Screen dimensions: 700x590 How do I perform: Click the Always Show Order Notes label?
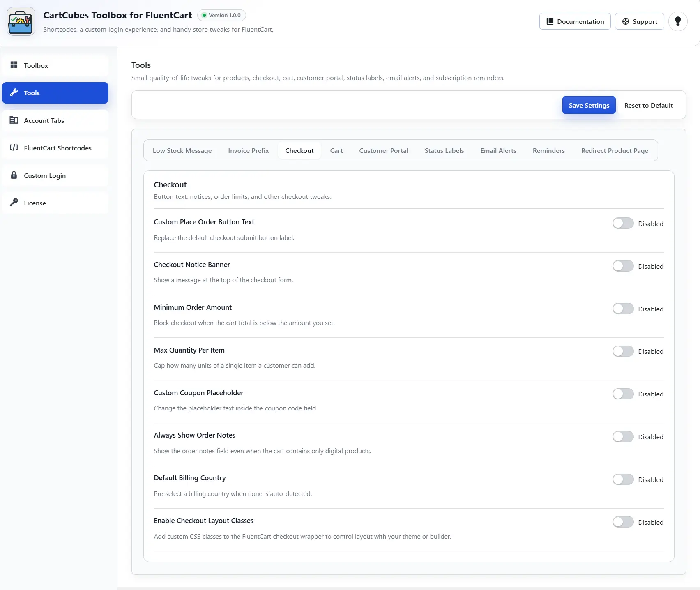pyautogui.click(x=194, y=435)
